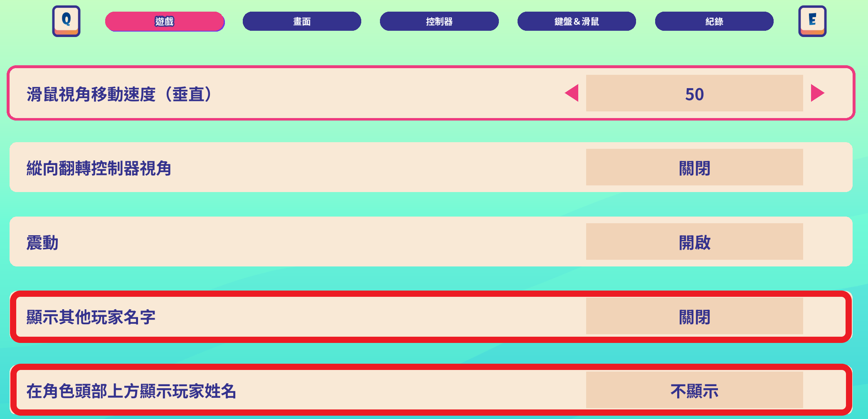This screenshot has width=868, height=419.
Task: Click the vertical speed value 50 field
Action: pos(694,93)
